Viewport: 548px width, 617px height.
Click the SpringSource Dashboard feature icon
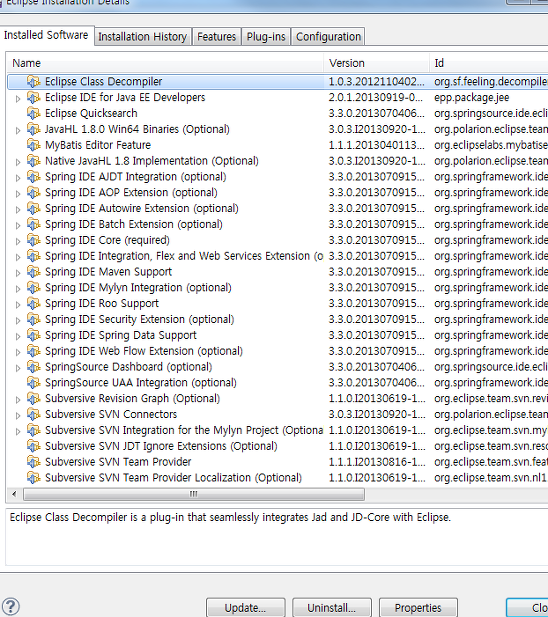point(33,367)
